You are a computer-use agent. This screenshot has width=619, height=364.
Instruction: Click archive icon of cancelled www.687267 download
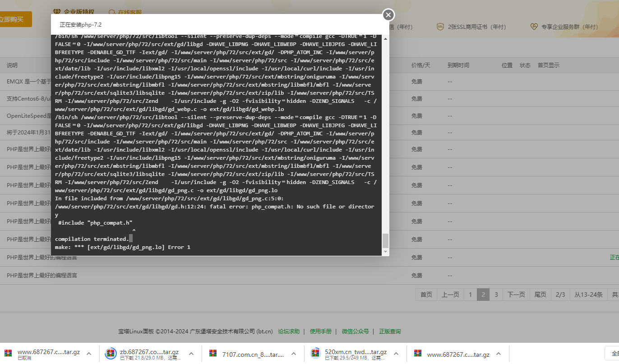click(x=8, y=354)
